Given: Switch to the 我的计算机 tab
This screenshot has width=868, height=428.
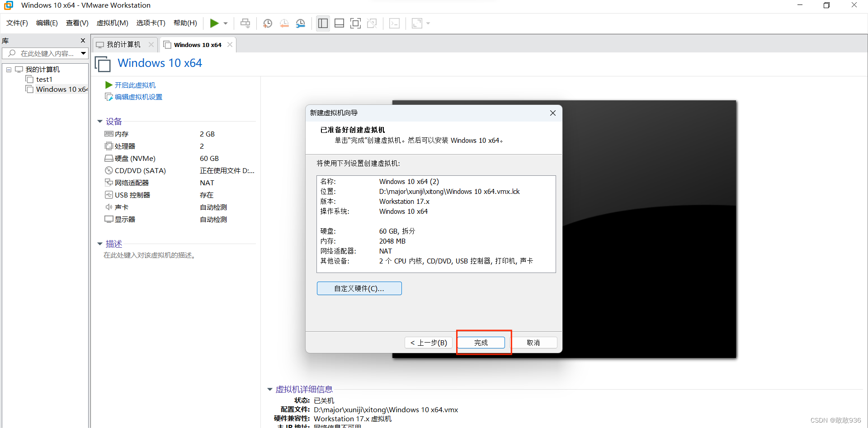Looking at the screenshot, I should tap(123, 44).
